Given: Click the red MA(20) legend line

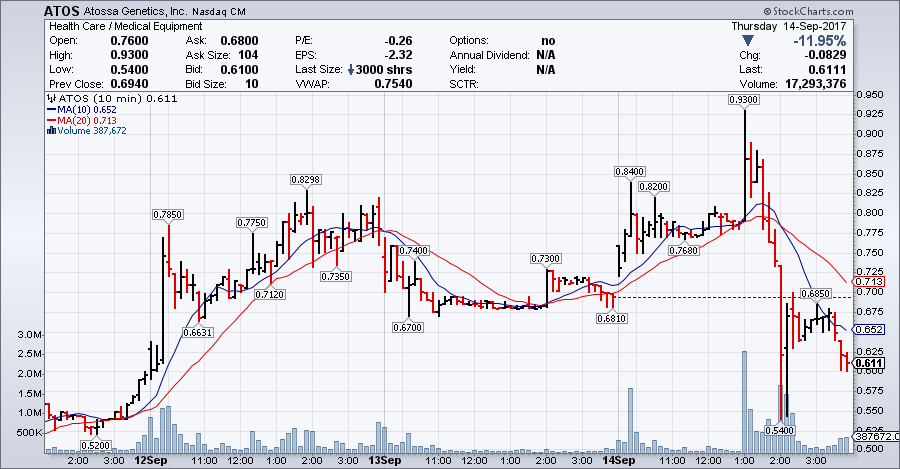Looking at the screenshot, I should (x=51, y=120).
